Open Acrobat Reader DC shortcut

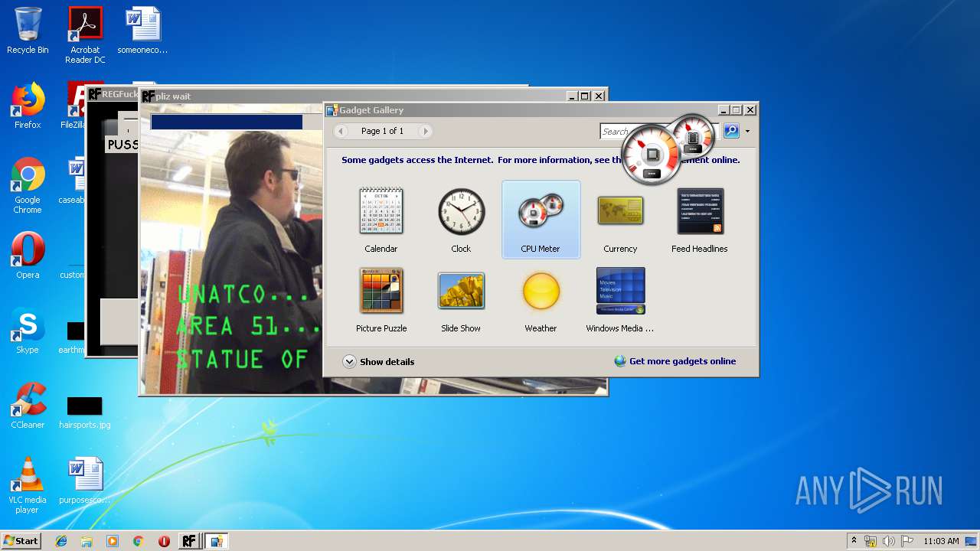pos(85,35)
